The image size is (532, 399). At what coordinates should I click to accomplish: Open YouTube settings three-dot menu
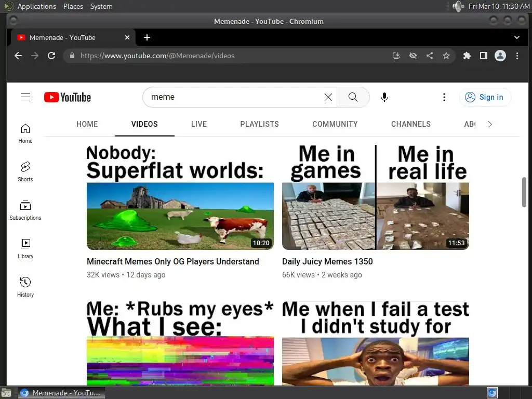click(x=444, y=97)
